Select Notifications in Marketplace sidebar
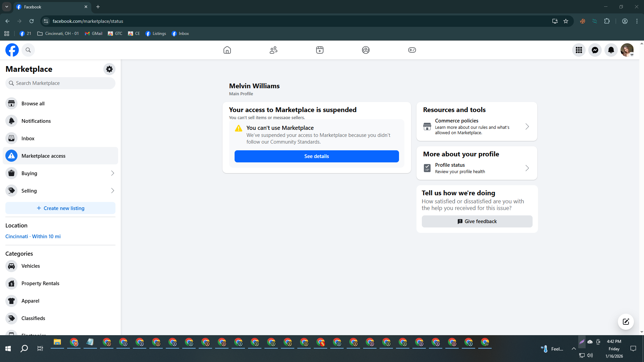The image size is (644, 362). pyautogui.click(x=60, y=121)
